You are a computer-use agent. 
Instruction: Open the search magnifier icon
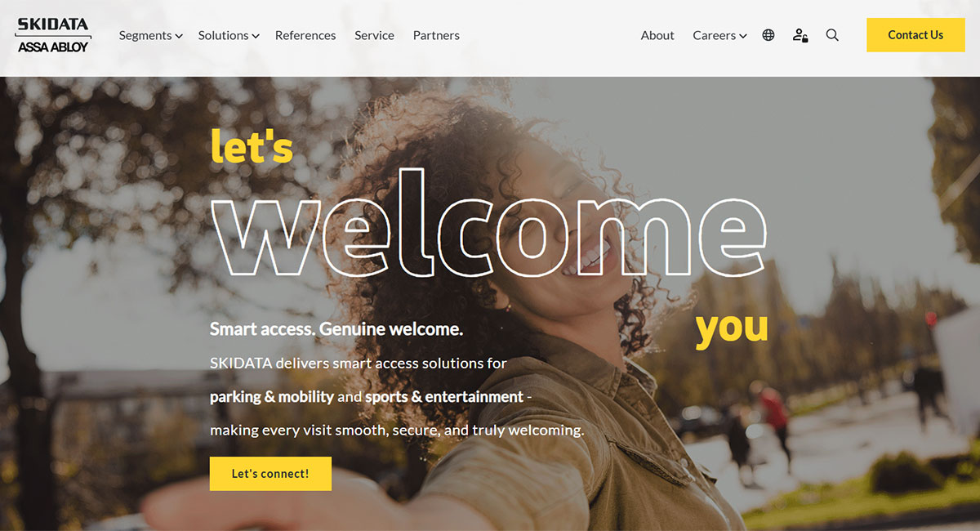coord(832,35)
